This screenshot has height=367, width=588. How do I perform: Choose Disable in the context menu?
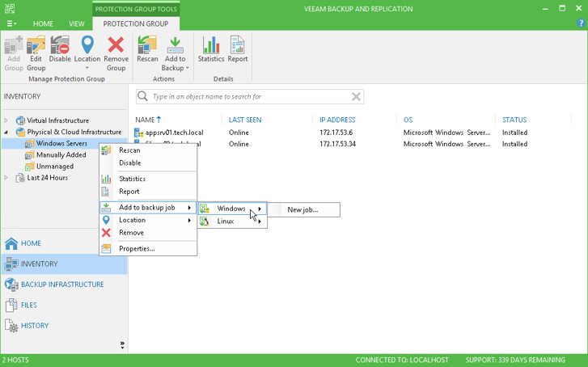[x=148, y=163]
